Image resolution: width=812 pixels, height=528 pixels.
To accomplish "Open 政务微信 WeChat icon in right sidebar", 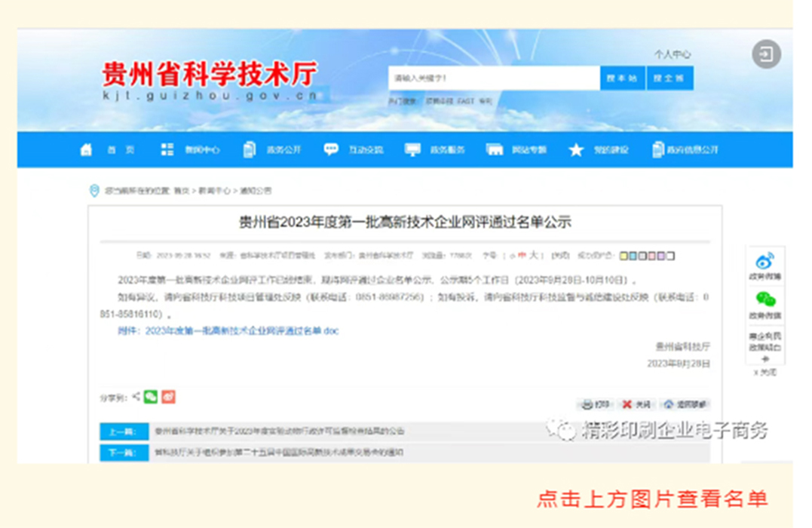I will point(765,300).
